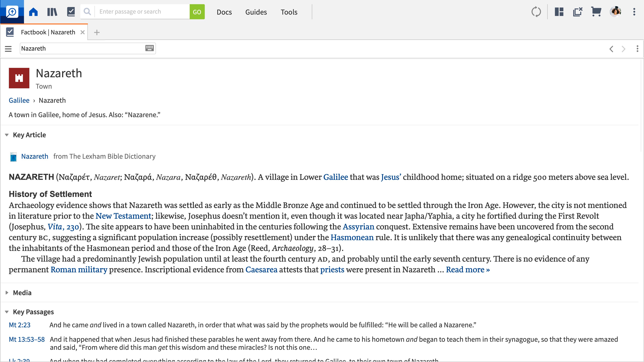Screen dimensions: 644x362
Task: Click the Factbook tab icon
Action: click(x=10, y=32)
